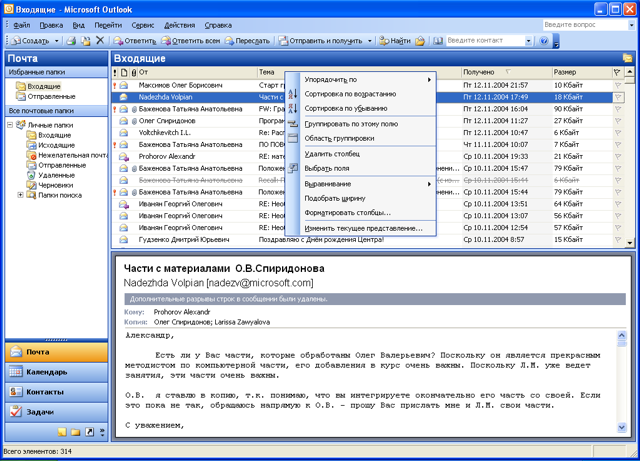Click the Введите контакт input field
Viewport: 640px width, 461px height.
(x=485, y=40)
